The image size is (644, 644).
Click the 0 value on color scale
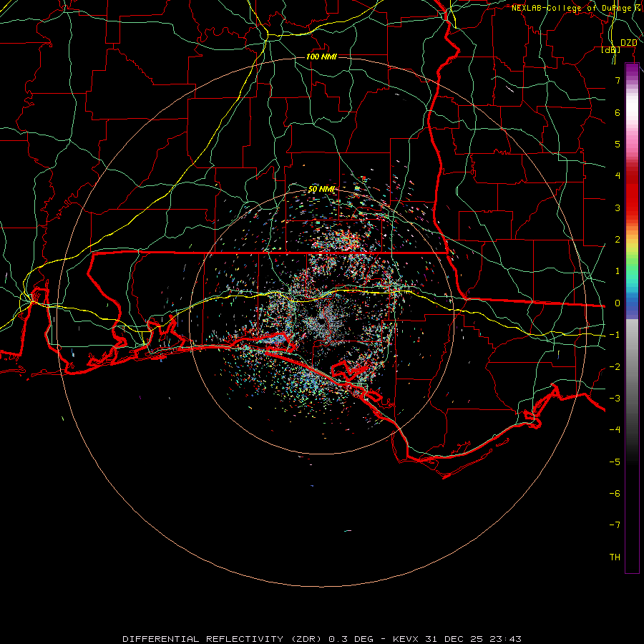(x=618, y=303)
